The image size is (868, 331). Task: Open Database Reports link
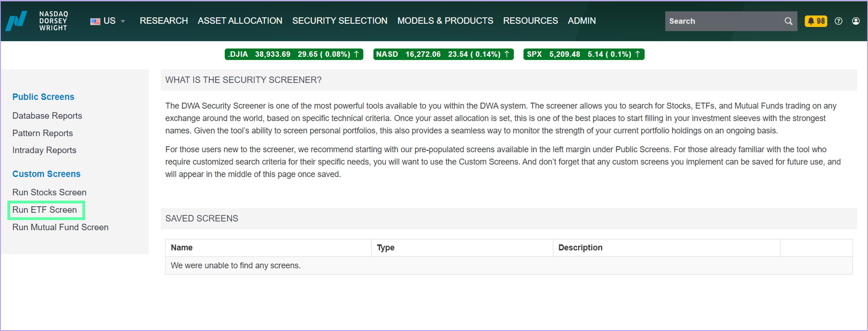click(47, 116)
